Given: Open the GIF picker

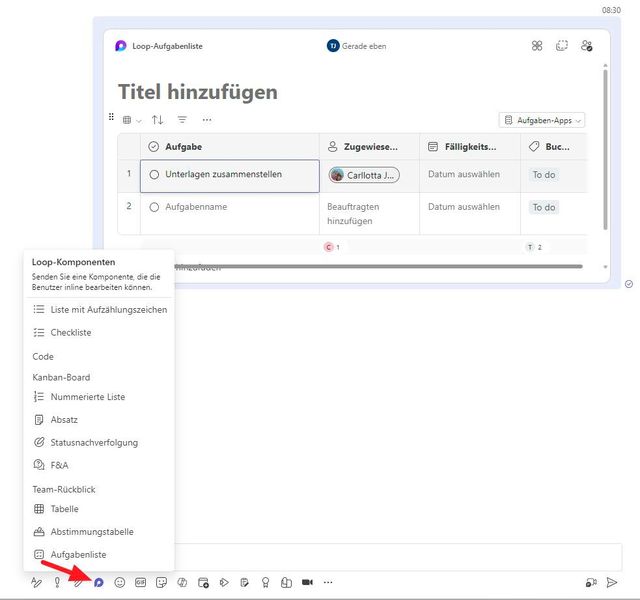Looking at the screenshot, I should point(140,582).
